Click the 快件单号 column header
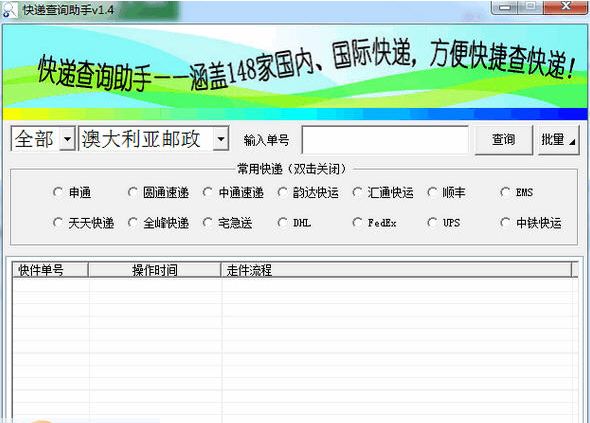The width and height of the screenshot is (590, 423). pyautogui.click(x=50, y=270)
